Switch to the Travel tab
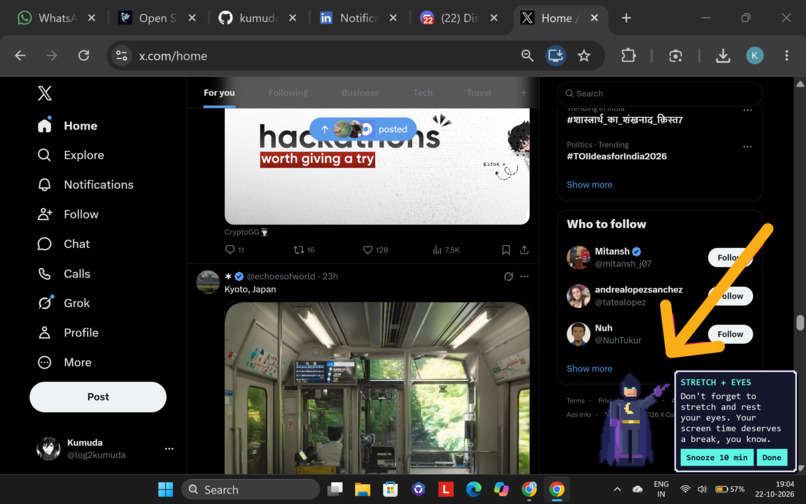Image resolution: width=806 pixels, height=504 pixels. (479, 93)
